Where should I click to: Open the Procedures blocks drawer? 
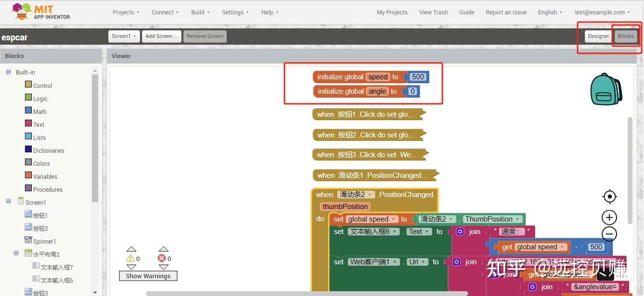(48, 189)
